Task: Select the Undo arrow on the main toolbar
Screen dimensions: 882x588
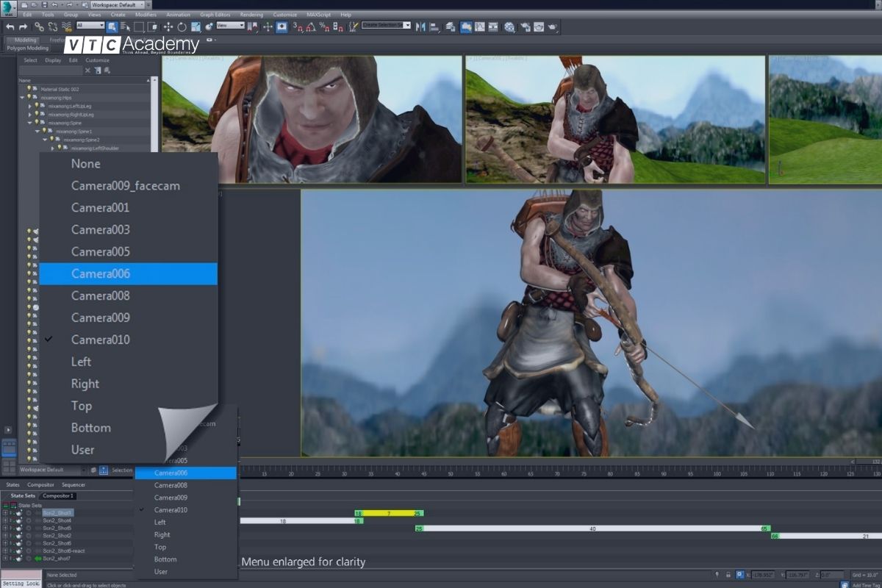Action: (x=10, y=27)
